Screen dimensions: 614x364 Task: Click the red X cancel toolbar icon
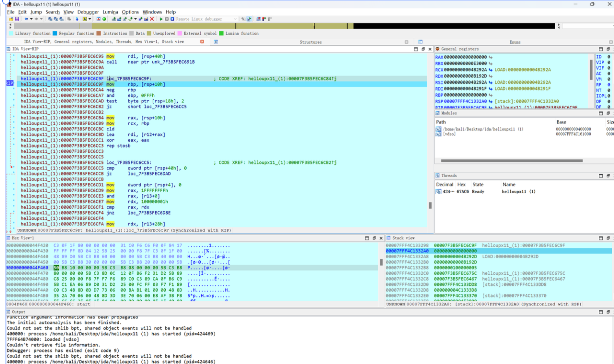pyautogui.click(x=152, y=19)
